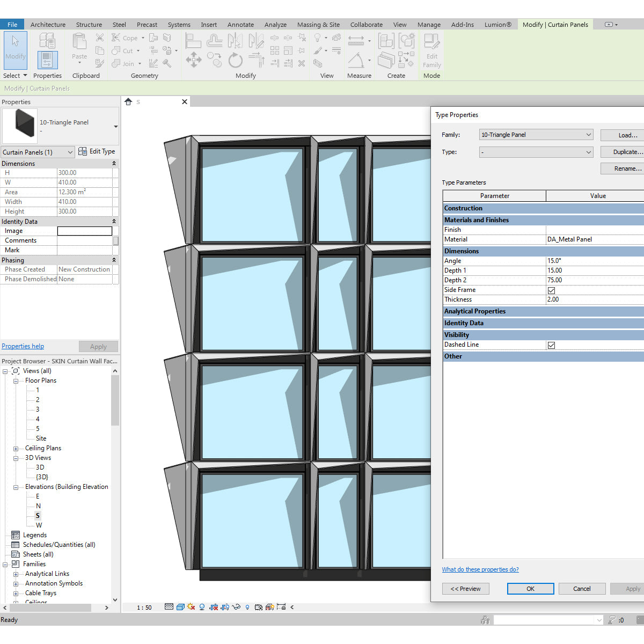Open the Type dropdown in Type Properties

pos(536,152)
